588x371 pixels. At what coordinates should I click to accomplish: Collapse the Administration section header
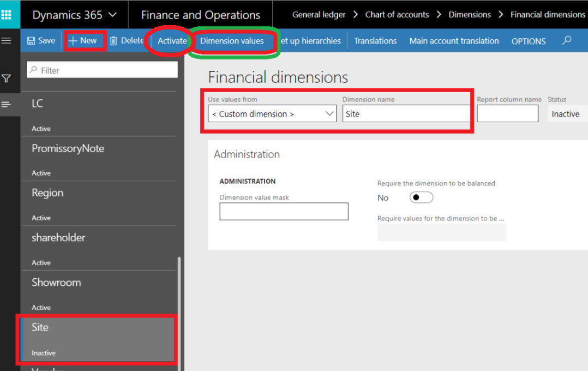247,154
